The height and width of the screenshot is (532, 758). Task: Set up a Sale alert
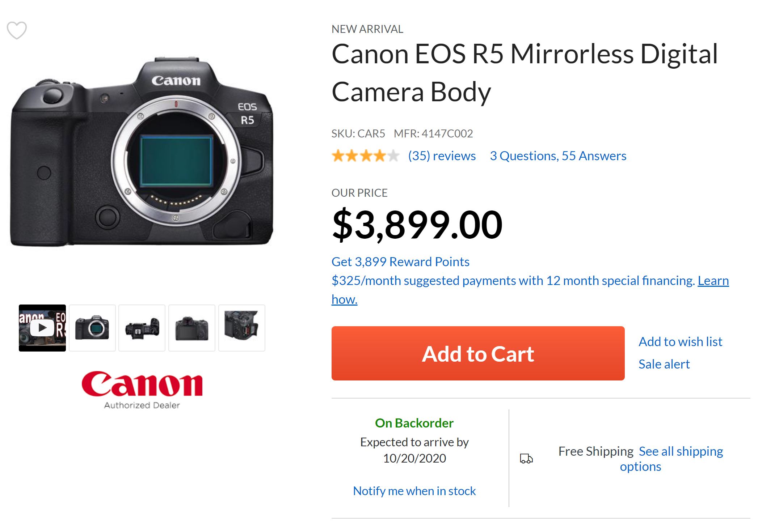pyautogui.click(x=664, y=364)
